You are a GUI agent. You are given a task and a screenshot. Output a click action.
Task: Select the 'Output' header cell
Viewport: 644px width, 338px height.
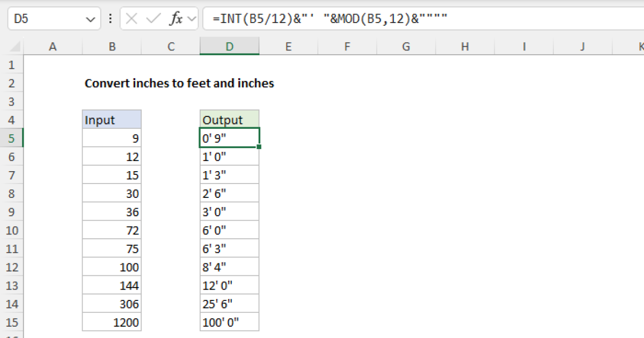pos(230,120)
